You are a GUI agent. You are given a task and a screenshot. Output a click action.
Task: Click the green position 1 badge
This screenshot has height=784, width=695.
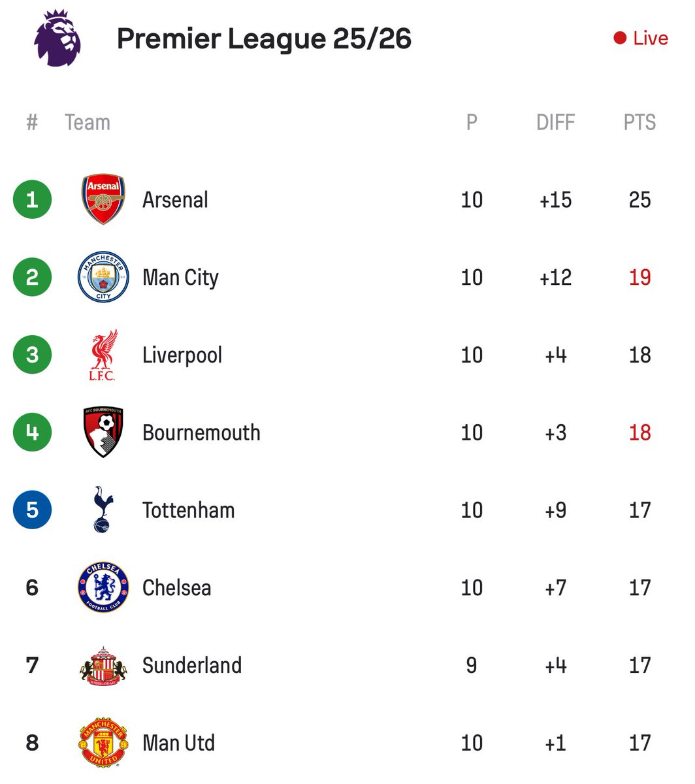tap(32, 199)
